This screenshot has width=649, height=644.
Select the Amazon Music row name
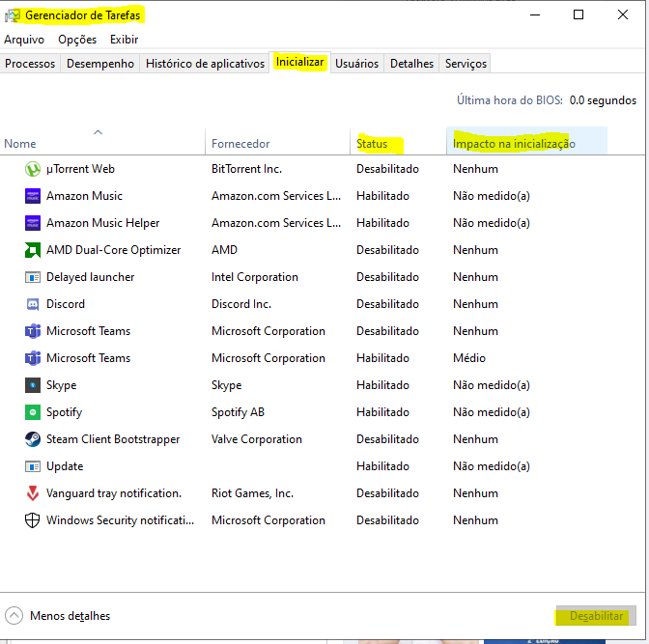pos(84,196)
